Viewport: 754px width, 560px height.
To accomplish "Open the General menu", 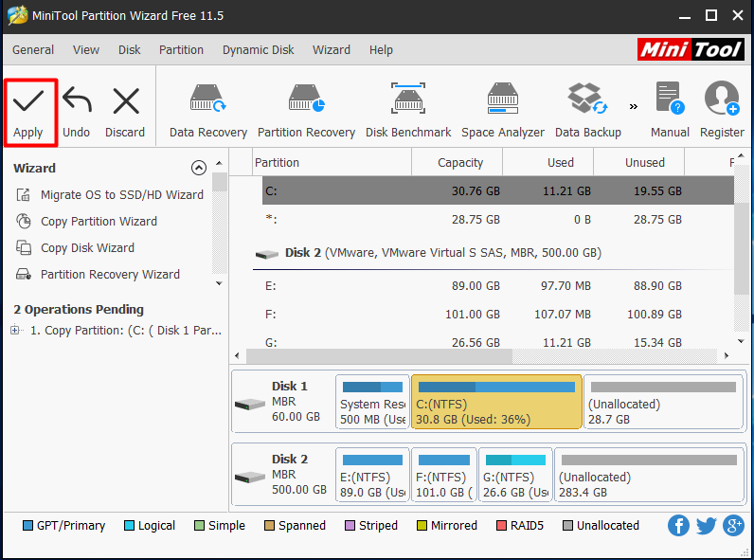I will coord(33,50).
